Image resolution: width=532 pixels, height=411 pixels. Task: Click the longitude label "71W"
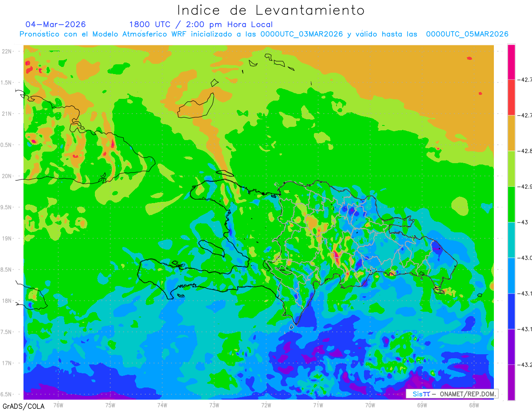318,405
